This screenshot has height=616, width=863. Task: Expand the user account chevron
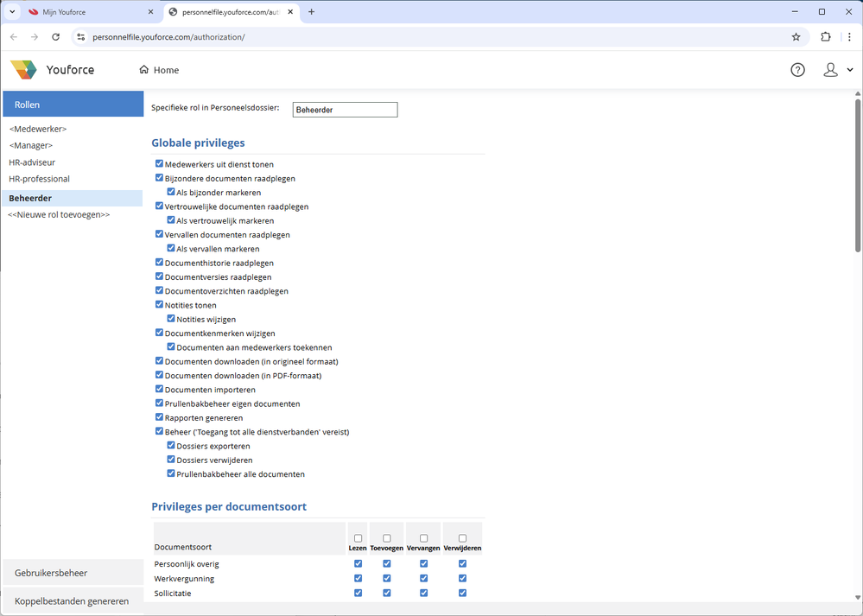click(850, 70)
